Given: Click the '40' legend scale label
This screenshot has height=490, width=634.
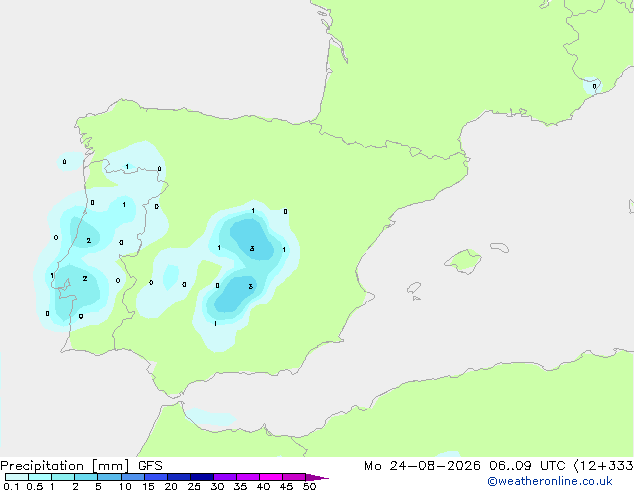Looking at the screenshot, I should (263, 486).
